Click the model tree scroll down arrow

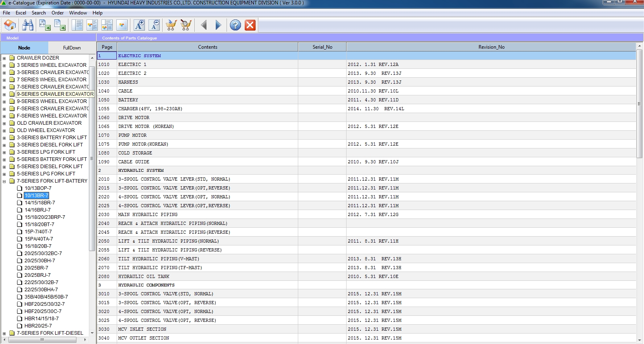[x=92, y=333]
